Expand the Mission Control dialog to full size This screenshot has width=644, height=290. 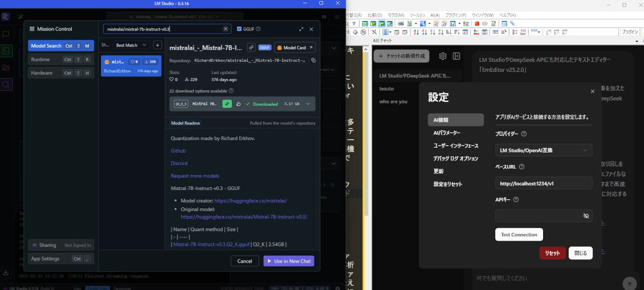302,29
